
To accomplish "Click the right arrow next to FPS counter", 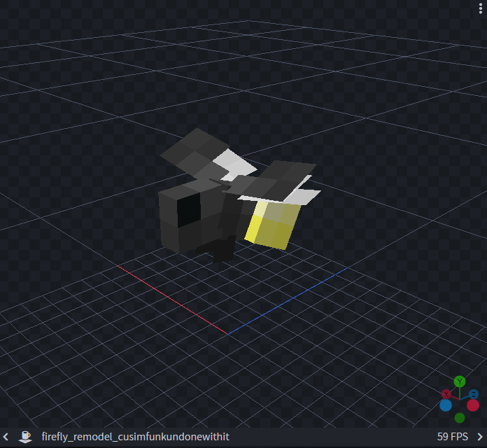I will (480, 437).
